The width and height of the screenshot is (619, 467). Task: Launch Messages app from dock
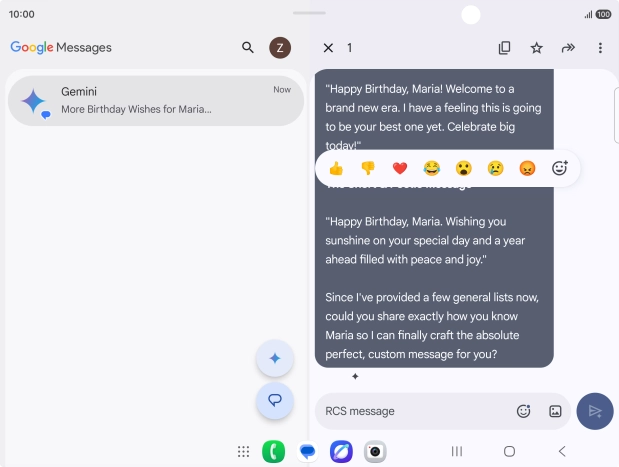[307, 452]
